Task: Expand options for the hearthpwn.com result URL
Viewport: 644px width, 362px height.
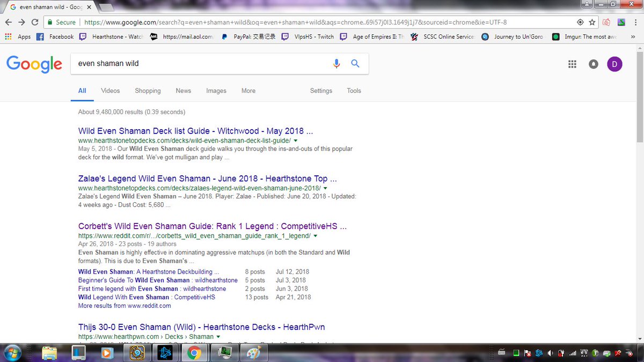Action: [x=218, y=337]
